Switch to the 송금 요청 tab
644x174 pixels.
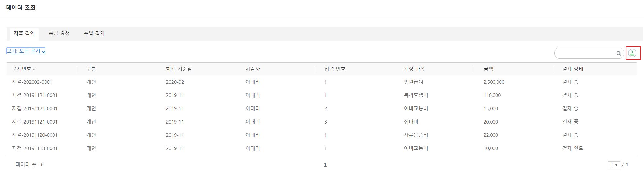(59, 33)
